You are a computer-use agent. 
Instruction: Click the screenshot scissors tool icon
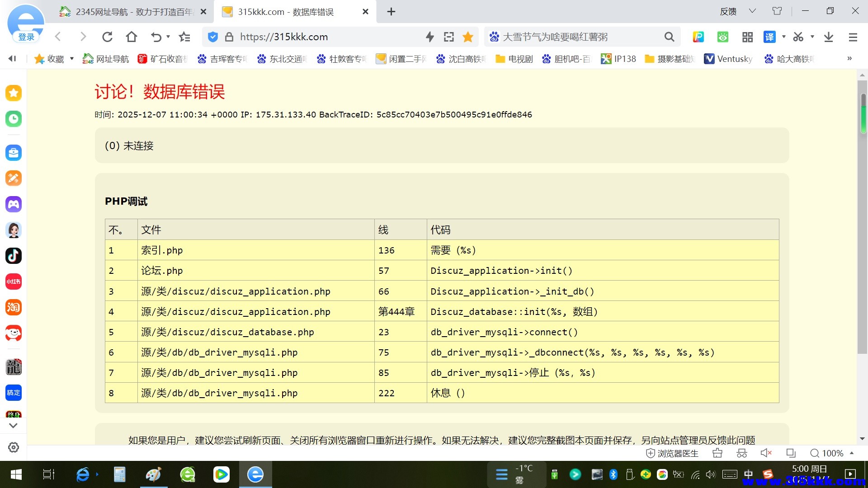pos(798,37)
